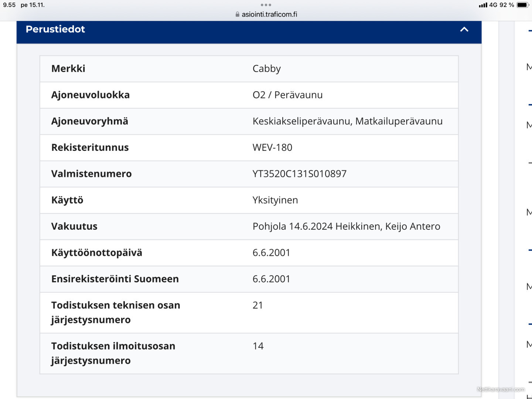The image size is (532, 399).
Task: Click the 92 % battery percentage
Action: [x=506, y=5]
